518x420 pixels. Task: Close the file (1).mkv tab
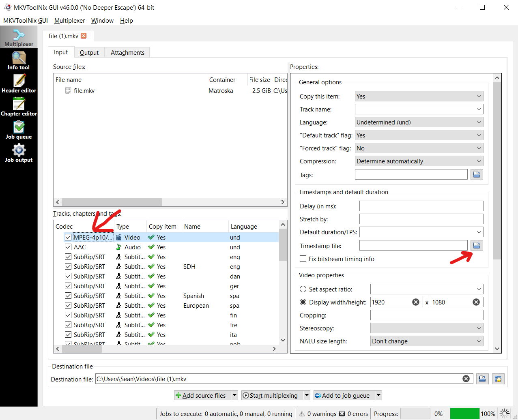coord(84,36)
